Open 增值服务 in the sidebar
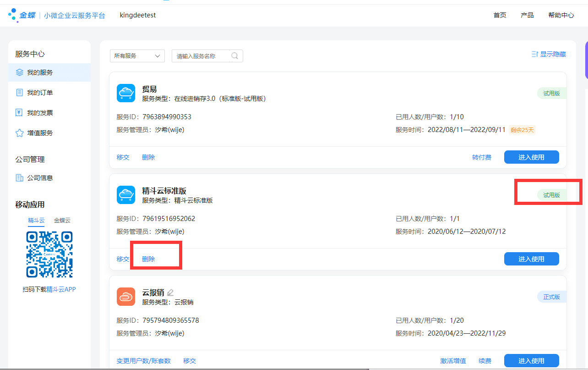This screenshot has width=588, height=370. (49, 133)
